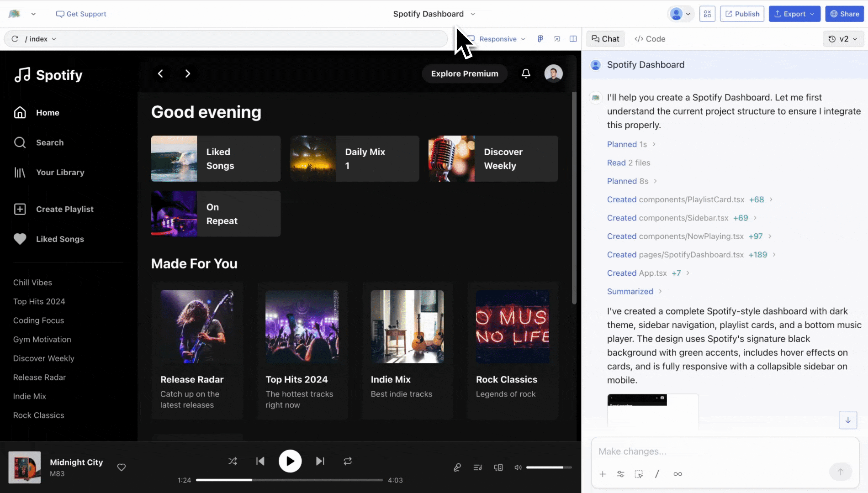Open the Responsive viewport dropdown
Screen dimensions: 868x493
(502, 39)
